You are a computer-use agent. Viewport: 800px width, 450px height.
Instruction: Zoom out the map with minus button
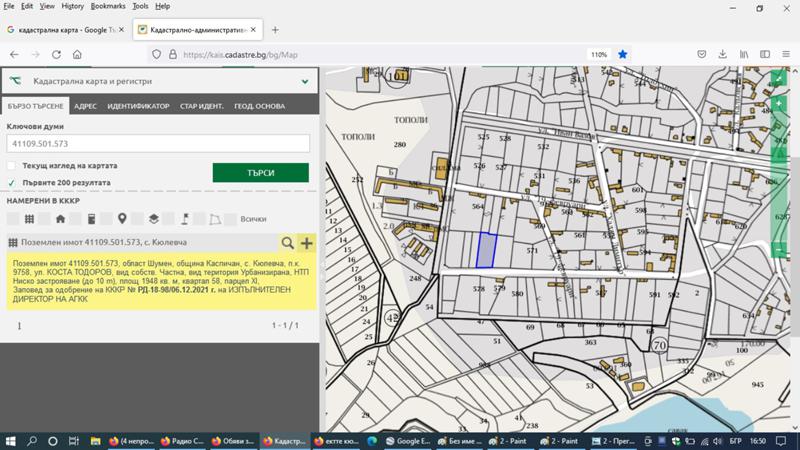click(779, 249)
